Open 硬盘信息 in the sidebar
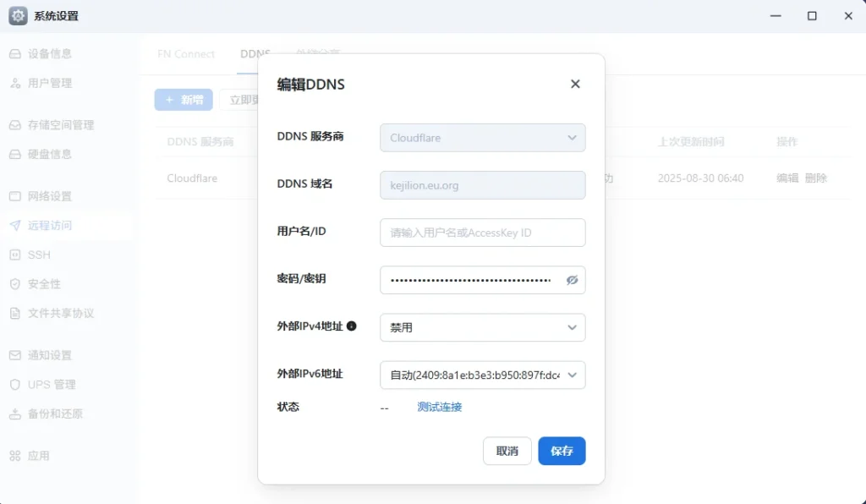This screenshot has height=504, width=866. click(50, 154)
